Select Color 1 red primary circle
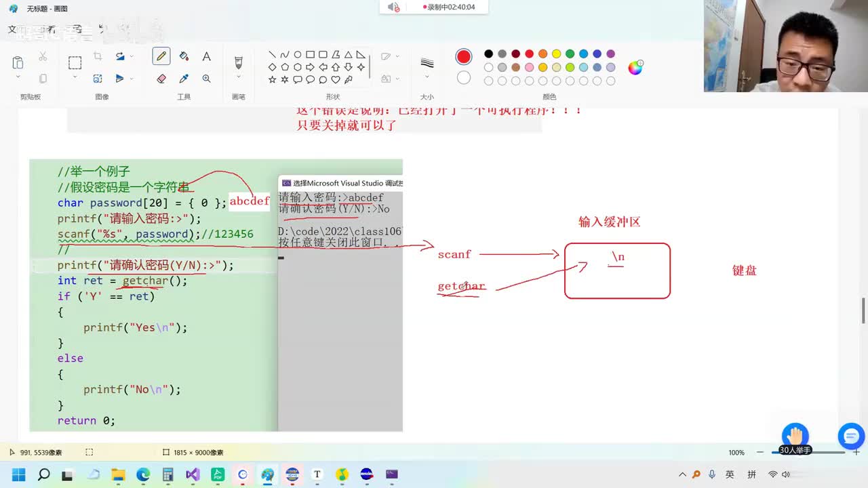868x488 pixels. coord(464,56)
